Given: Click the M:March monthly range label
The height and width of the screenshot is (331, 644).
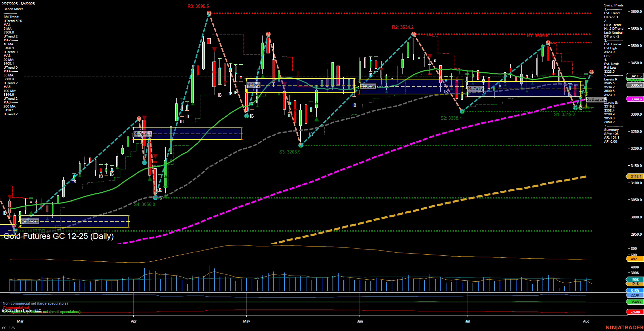Looking at the screenshot, I should (30, 221).
